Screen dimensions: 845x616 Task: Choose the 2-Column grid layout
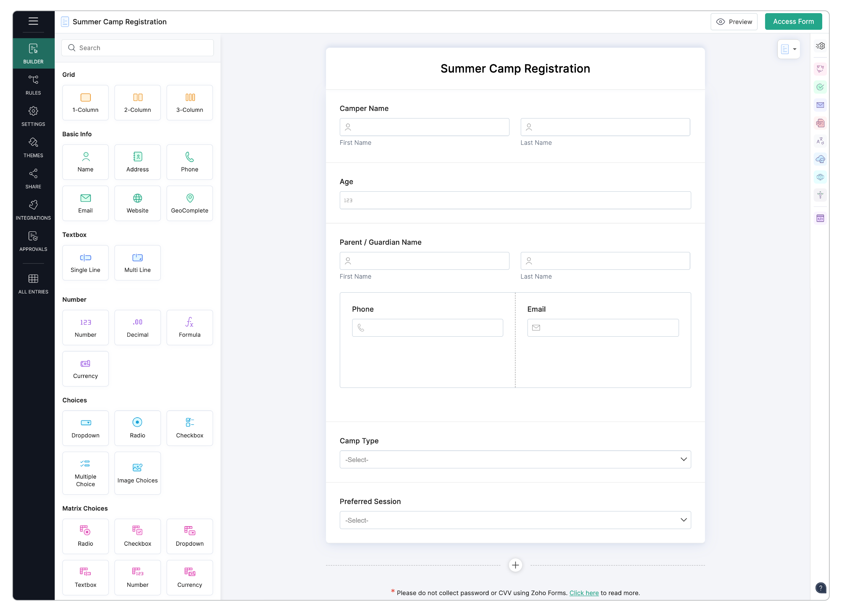tap(137, 103)
